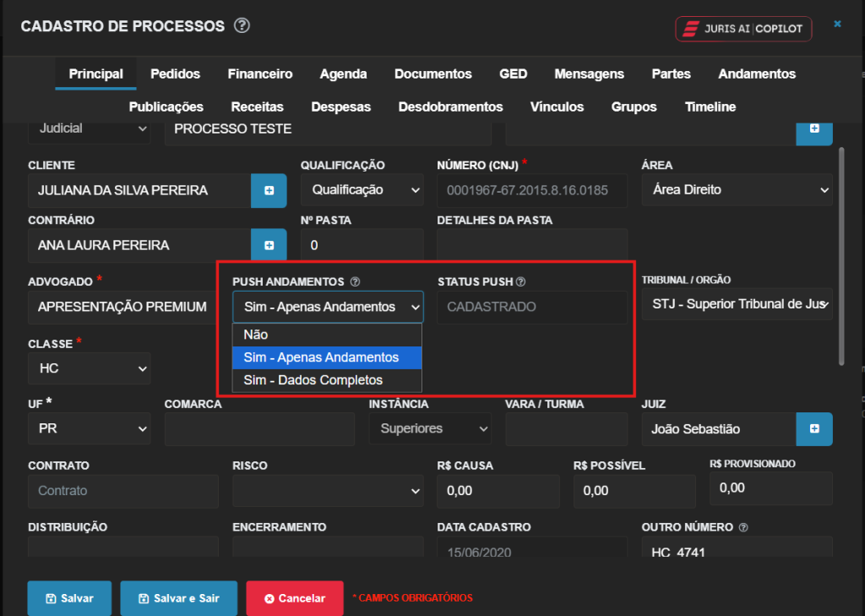The width and height of the screenshot is (865, 616).
Task: Open the Despesas tab
Action: (x=341, y=107)
